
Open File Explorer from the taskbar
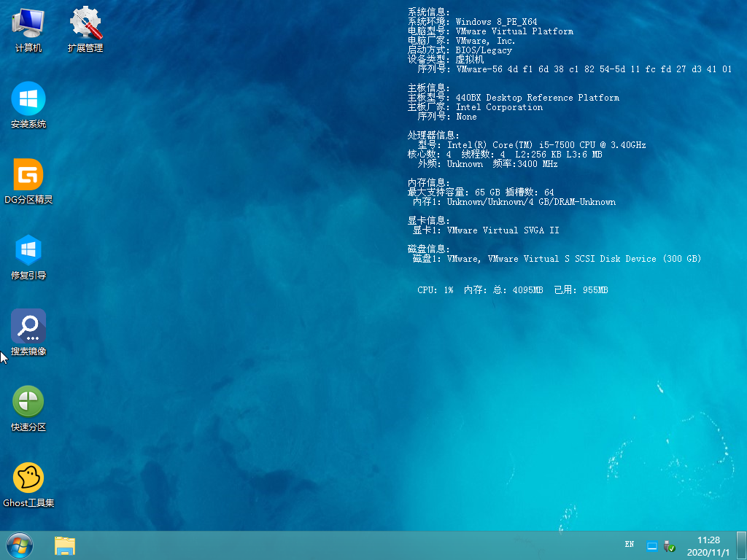(x=65, y=545)
